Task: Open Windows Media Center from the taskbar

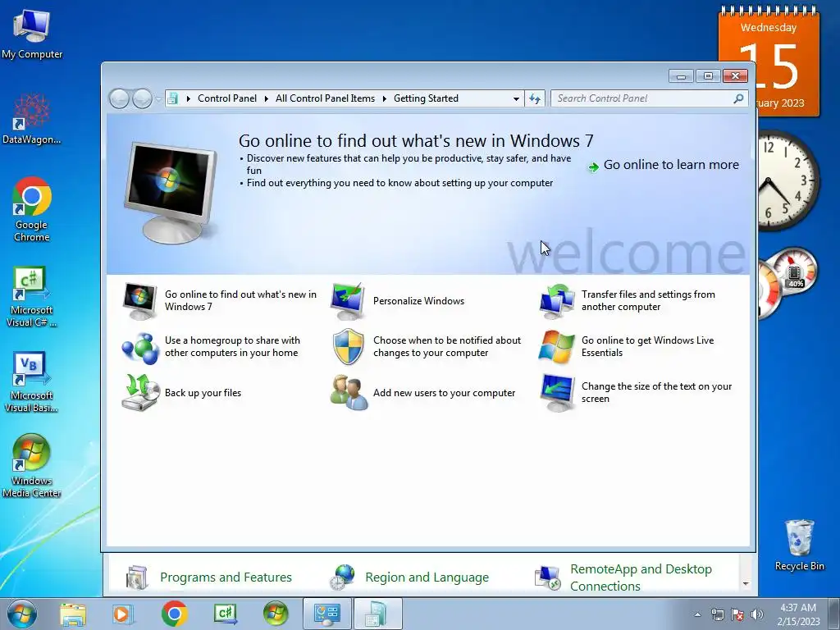Action: (x=276, y=614)
